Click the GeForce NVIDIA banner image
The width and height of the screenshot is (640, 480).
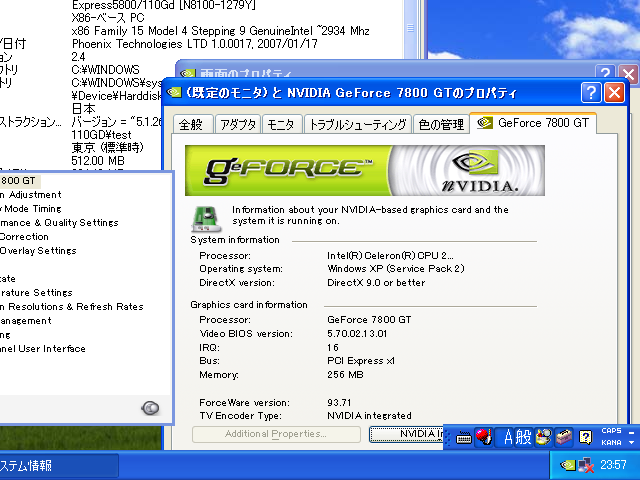pyautogui.click(x=364, y=170)
